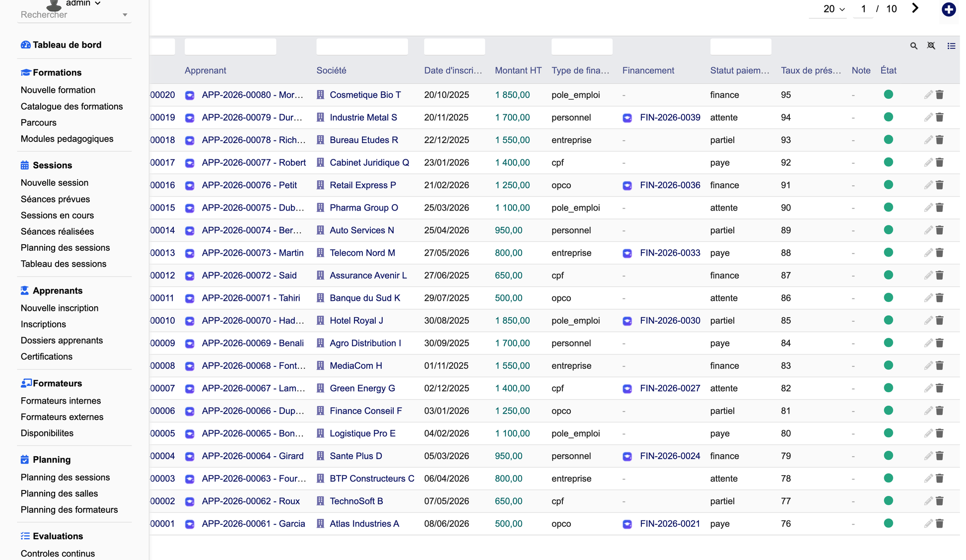Viewport: 966px width, 560px height.
Task: Open Catalogue des formations menu item
Action: pyautogui.click(x=71, y=106)
